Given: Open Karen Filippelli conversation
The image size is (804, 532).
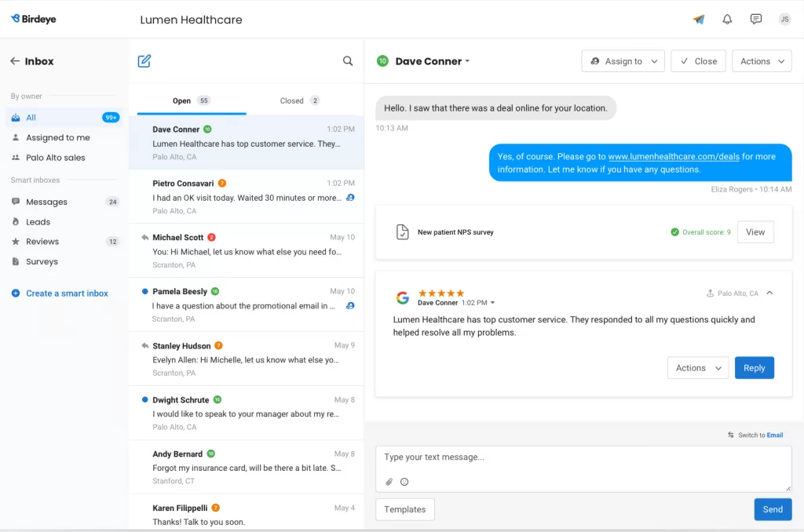Looking at the screenshot, I should click(x=247, y=513).
